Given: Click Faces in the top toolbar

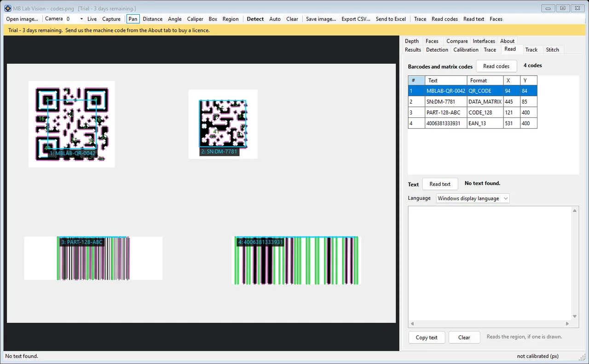Looking at the screenshot, I should 496,19.
